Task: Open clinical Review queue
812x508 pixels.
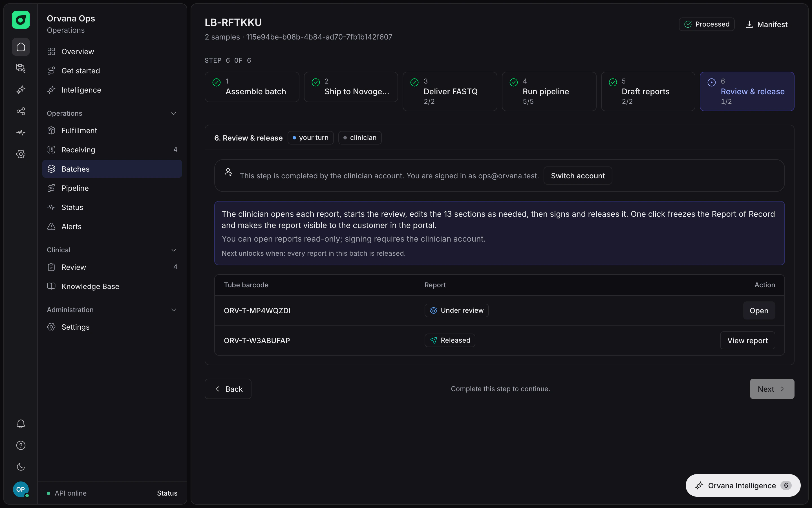Action: pos(112,267)
